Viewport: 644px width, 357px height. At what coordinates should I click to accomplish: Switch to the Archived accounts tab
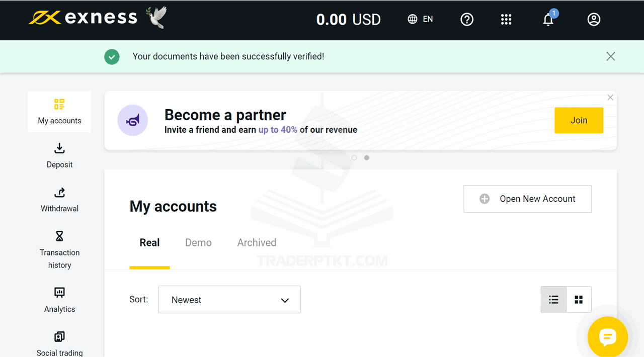click(257, 242)
